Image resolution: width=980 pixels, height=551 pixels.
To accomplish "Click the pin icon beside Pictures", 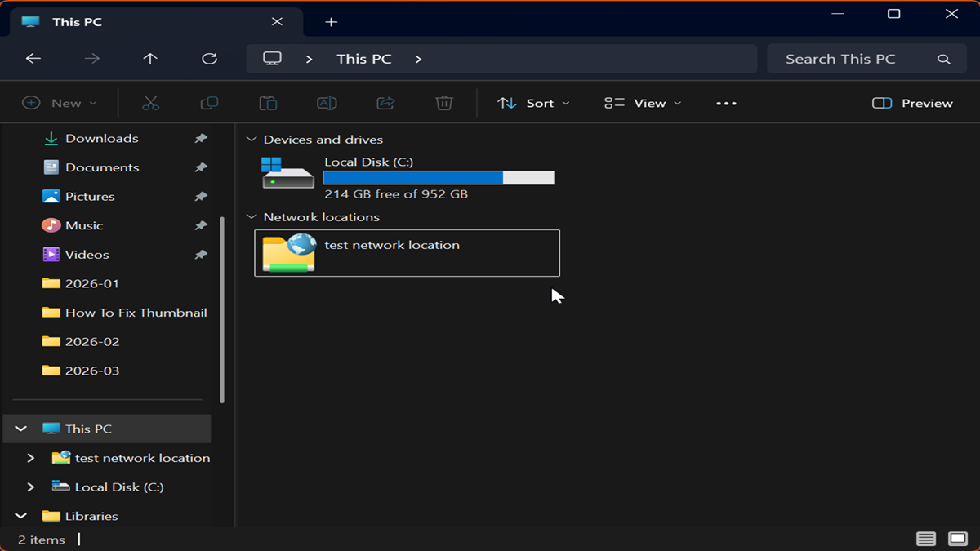I will [x=201, y=197].
